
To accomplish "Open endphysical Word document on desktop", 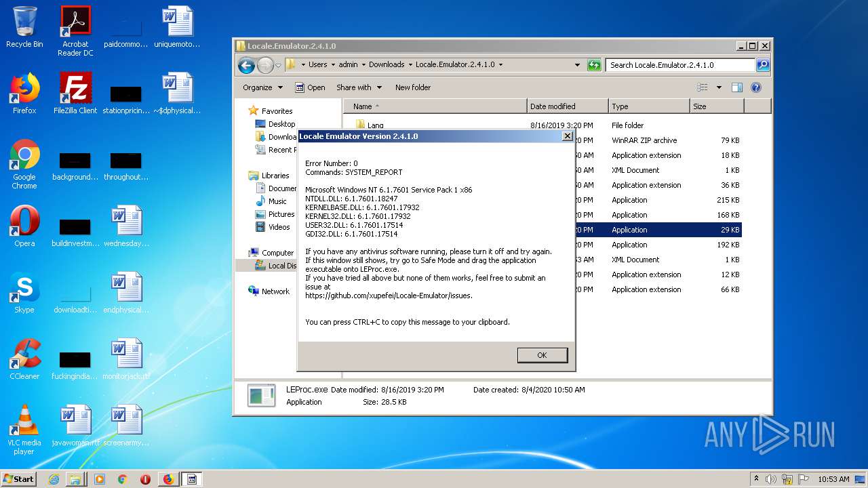I will coord(126,293).
